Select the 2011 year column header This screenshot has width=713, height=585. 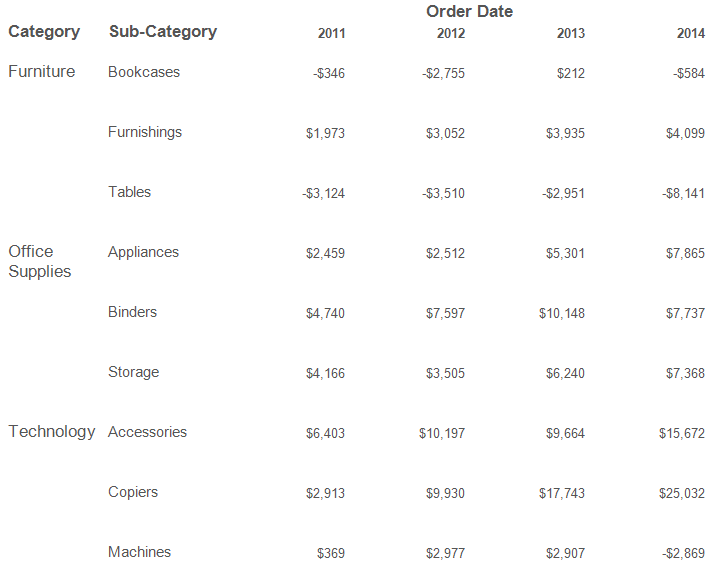331,33
